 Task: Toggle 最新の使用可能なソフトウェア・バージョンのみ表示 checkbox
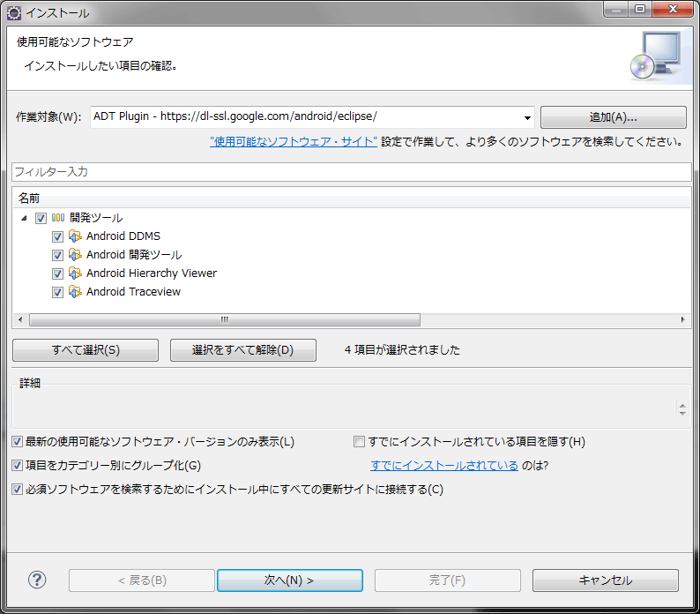(17, 441)
